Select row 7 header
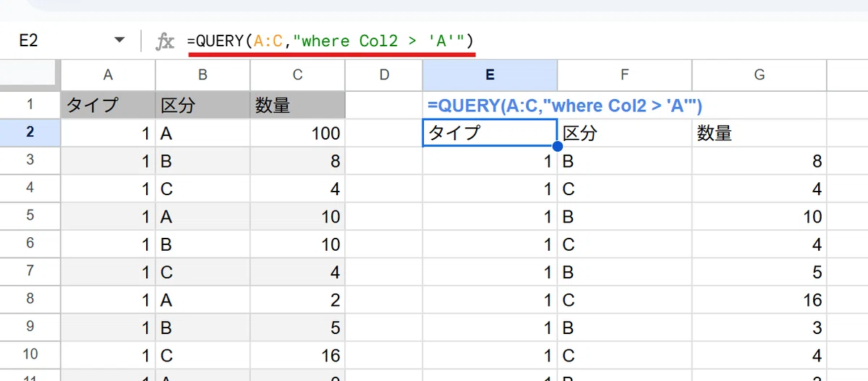Viewport: 868px width, 381px height. click(30, 271)
